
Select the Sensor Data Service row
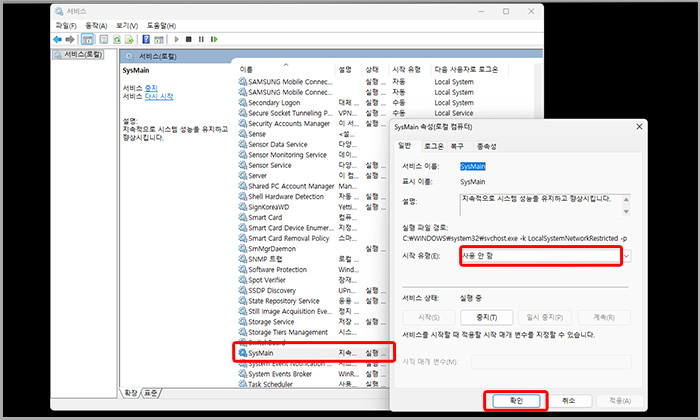[x=314, y=145]
